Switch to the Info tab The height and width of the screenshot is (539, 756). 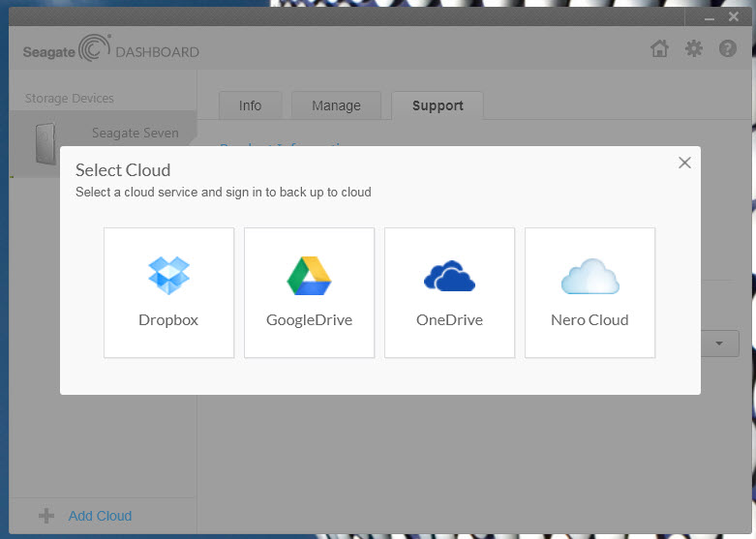[251, 105]
